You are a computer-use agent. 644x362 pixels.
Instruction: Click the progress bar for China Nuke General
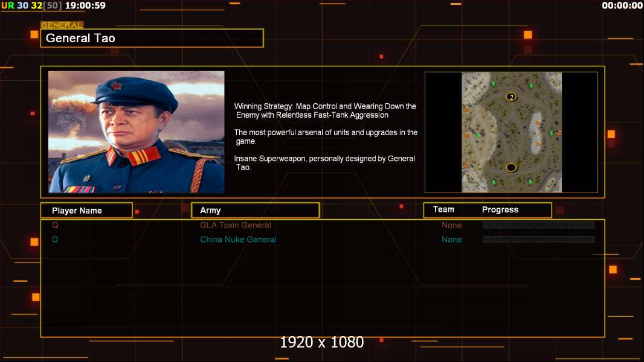(x=539, y=240)
